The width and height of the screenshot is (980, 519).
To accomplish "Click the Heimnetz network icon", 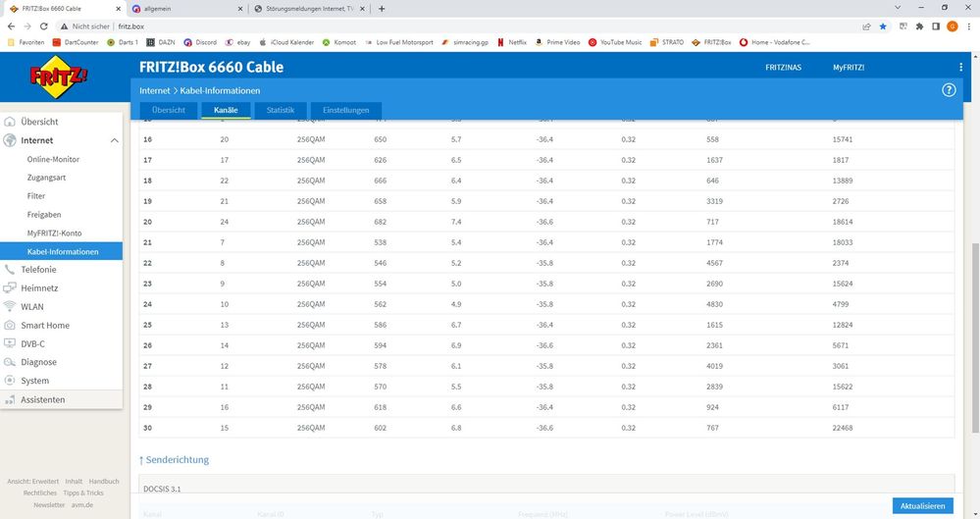I will coord(10,288).
